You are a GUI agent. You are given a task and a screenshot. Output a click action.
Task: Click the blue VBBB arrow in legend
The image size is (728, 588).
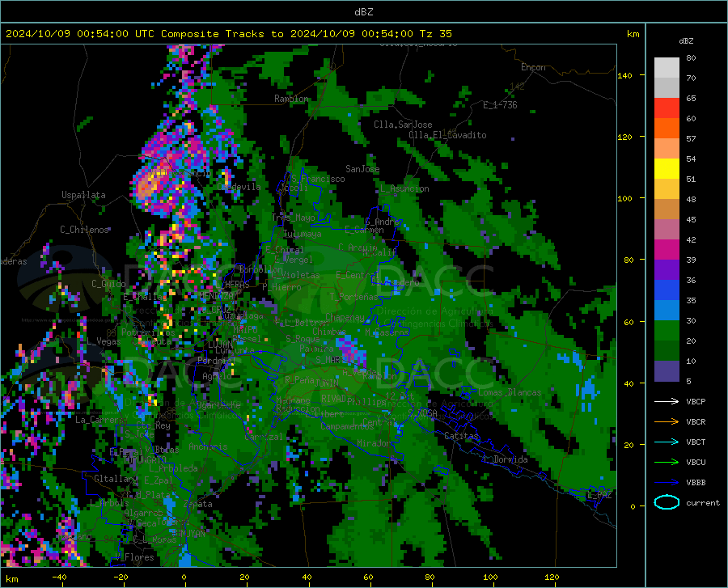tap(667, 482)
